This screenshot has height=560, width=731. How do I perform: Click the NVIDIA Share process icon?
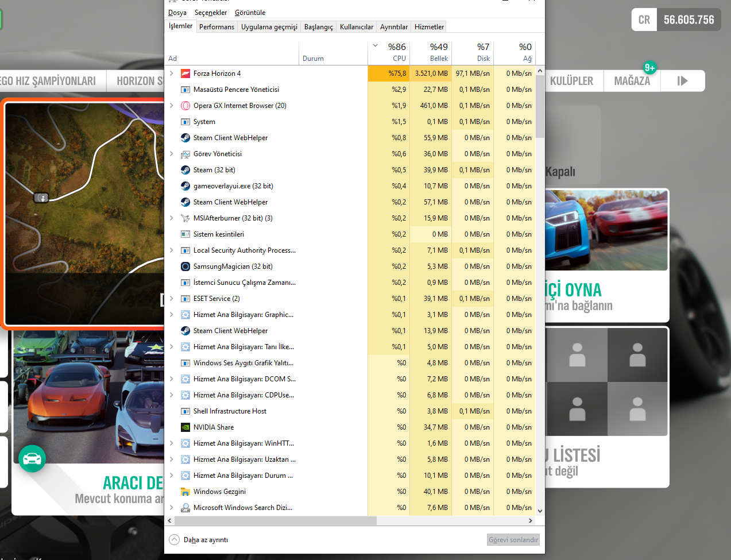185,427
